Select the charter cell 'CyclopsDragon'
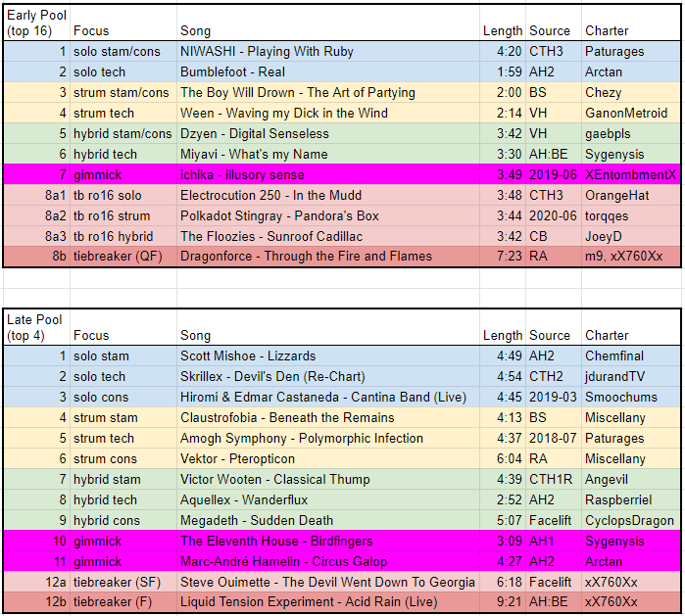685x616 pixels. [x=631, y=520]
